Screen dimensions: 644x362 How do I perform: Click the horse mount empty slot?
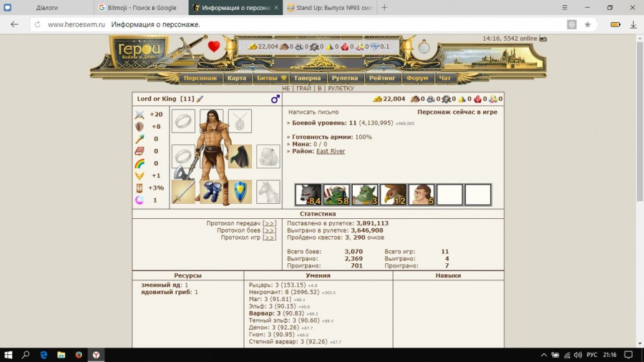click(268, 191)
